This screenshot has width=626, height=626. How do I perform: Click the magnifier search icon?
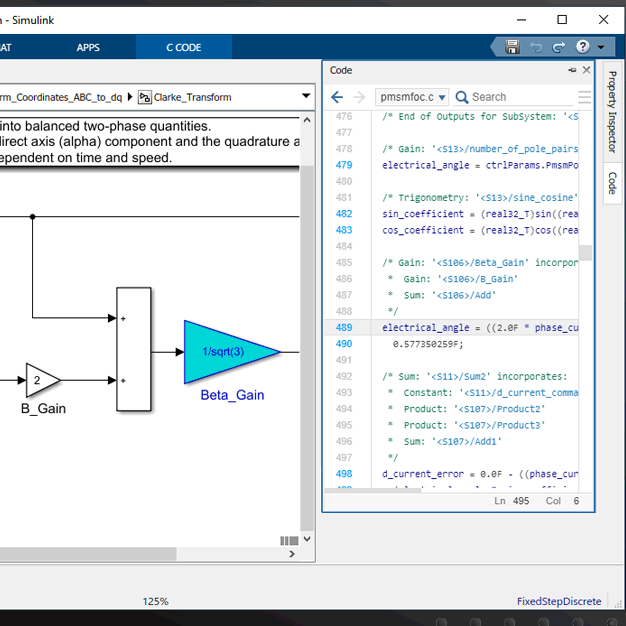[x=462, y=97]
